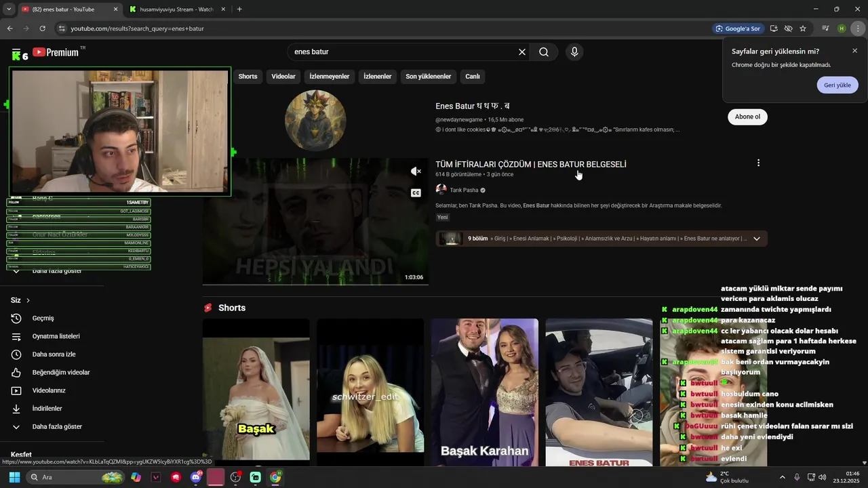The height and width of the screenshot is (488, 868).
Task: Open Copilot from the taskbar
Action: pos(136,477)
